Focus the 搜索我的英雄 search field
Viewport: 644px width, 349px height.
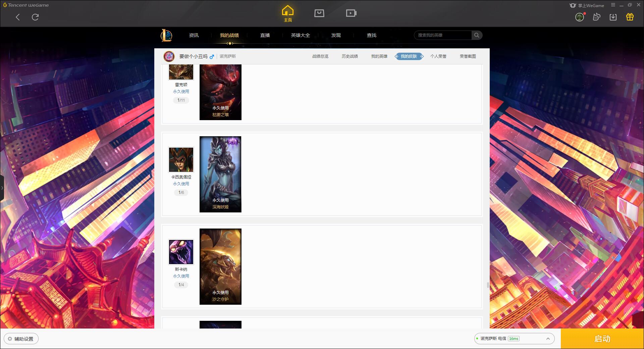443,35
